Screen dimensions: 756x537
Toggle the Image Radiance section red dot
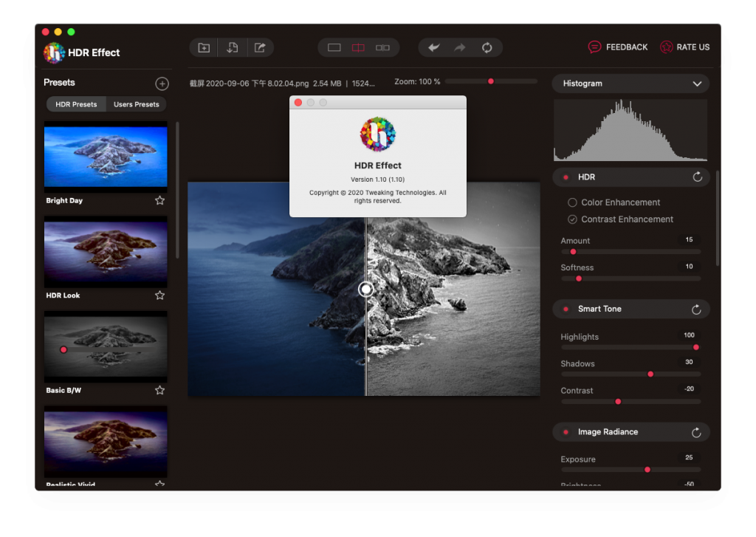click(566, 432)
